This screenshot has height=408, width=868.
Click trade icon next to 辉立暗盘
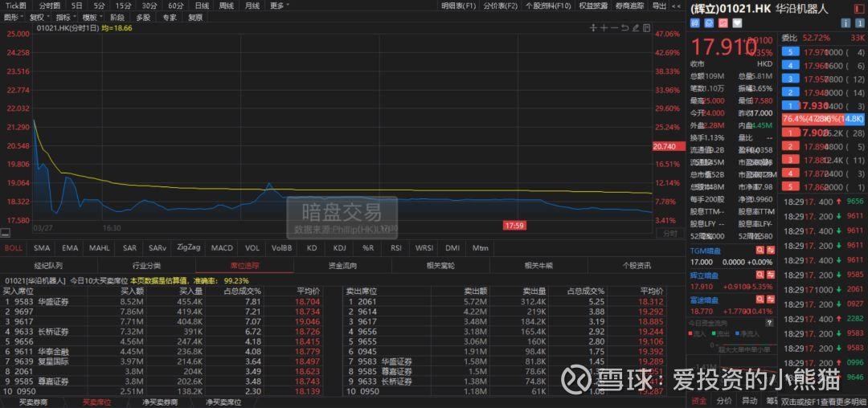(x=770, y=275)
